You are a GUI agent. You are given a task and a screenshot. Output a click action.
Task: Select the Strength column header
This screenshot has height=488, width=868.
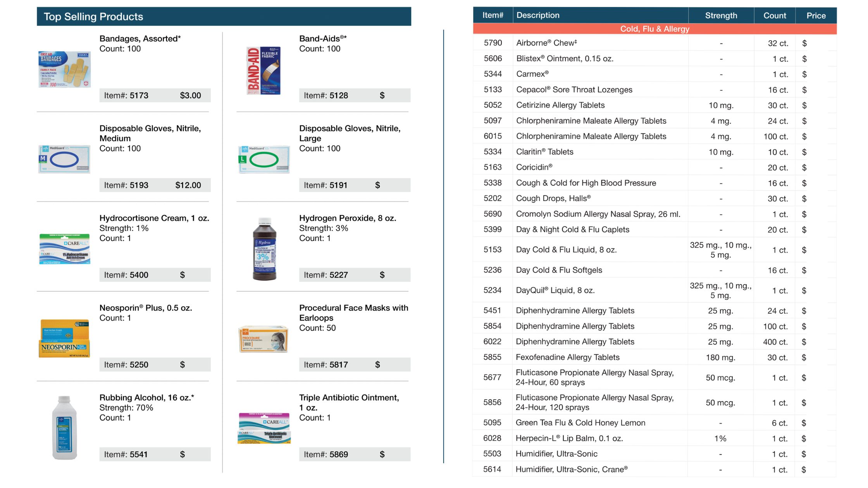[x=721, y=15]
